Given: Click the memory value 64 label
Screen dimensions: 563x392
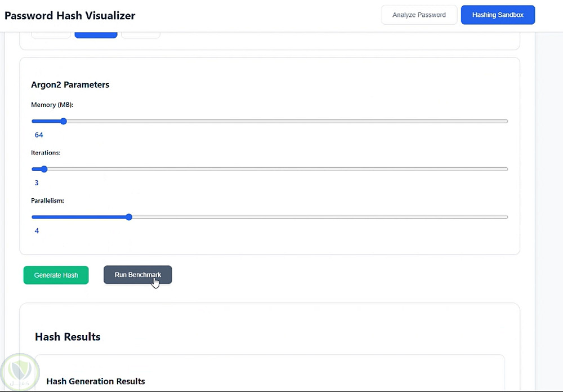Looking at the screenshot, I should pos(39,135).
